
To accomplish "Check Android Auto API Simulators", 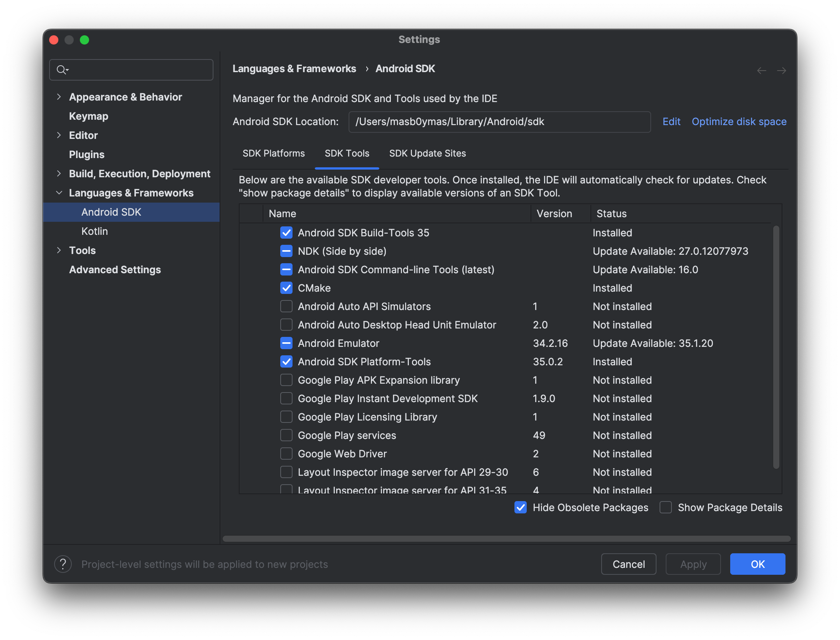I will (286, 307).
